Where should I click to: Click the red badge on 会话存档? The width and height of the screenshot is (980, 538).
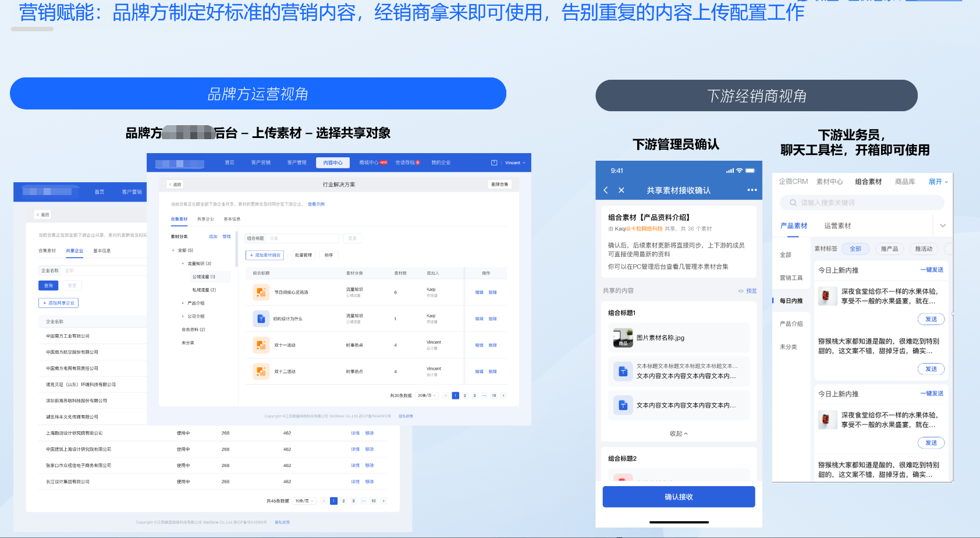(417, 162)
